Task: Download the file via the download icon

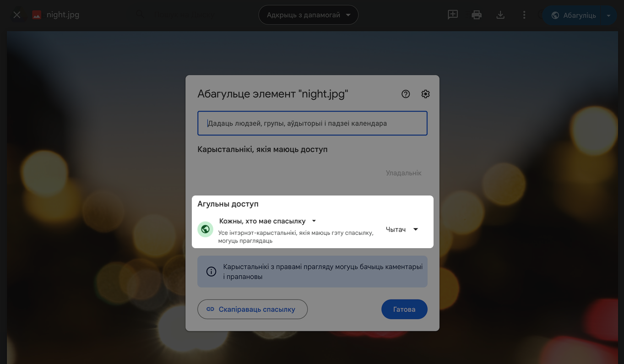Action: click(x=500, y=15)
